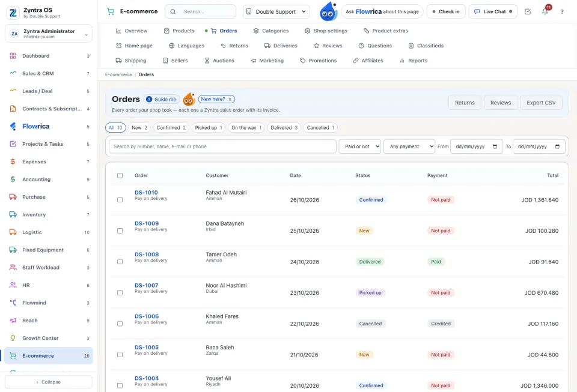This screenshot has height=392, width=577.
Task: Open Expenses in the sidebar
Action: point(49,161)
